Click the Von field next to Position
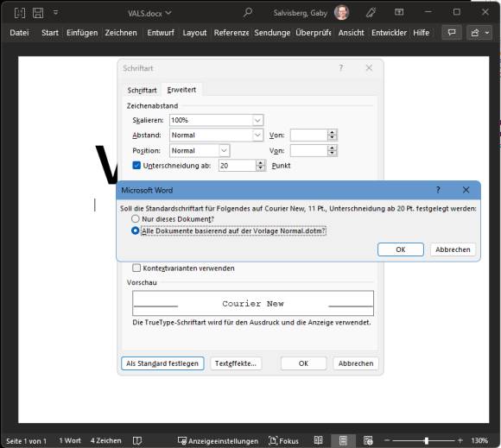 coord(309,150)
